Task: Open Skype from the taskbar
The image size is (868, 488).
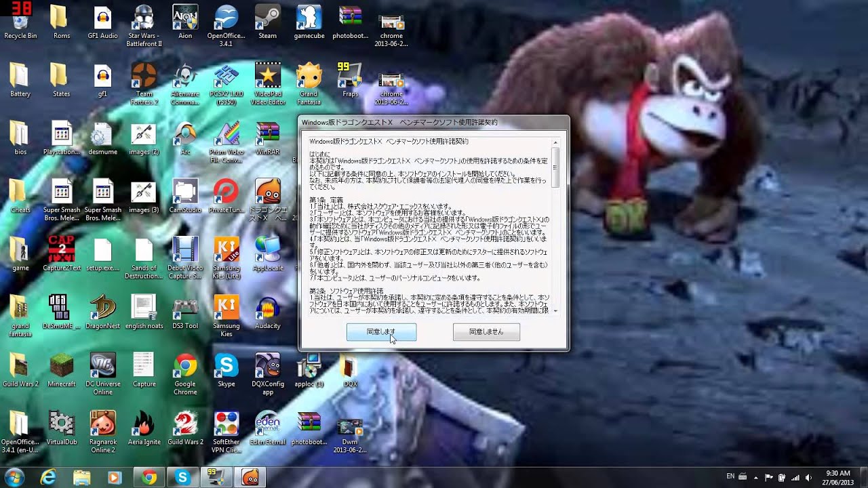Action: pyautogui.click(x=182, y=477)
